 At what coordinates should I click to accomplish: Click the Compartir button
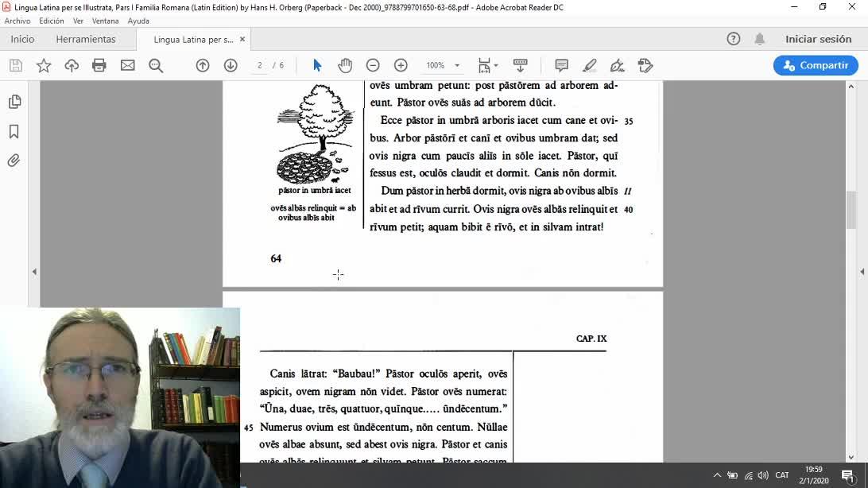(x=816, y=65)
